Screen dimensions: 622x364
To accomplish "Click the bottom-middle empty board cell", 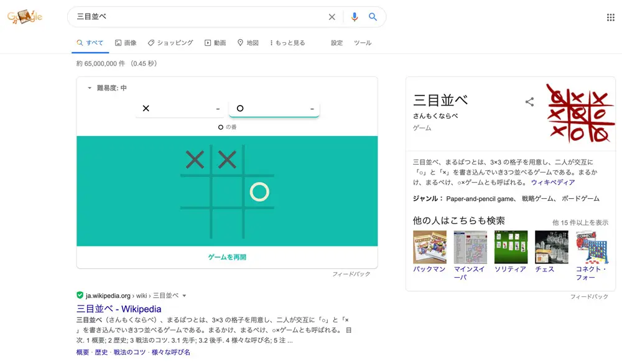I will click(x=227, y=224).
